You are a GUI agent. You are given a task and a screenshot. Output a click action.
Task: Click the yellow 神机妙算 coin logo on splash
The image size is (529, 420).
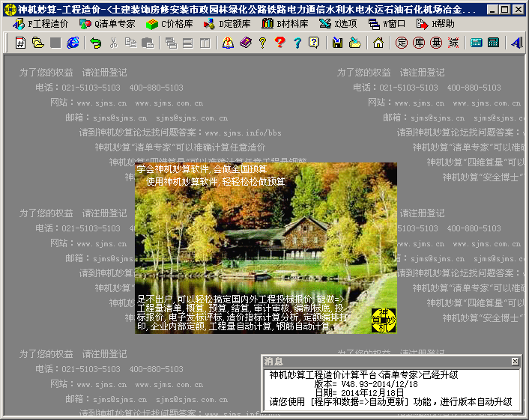384,320
